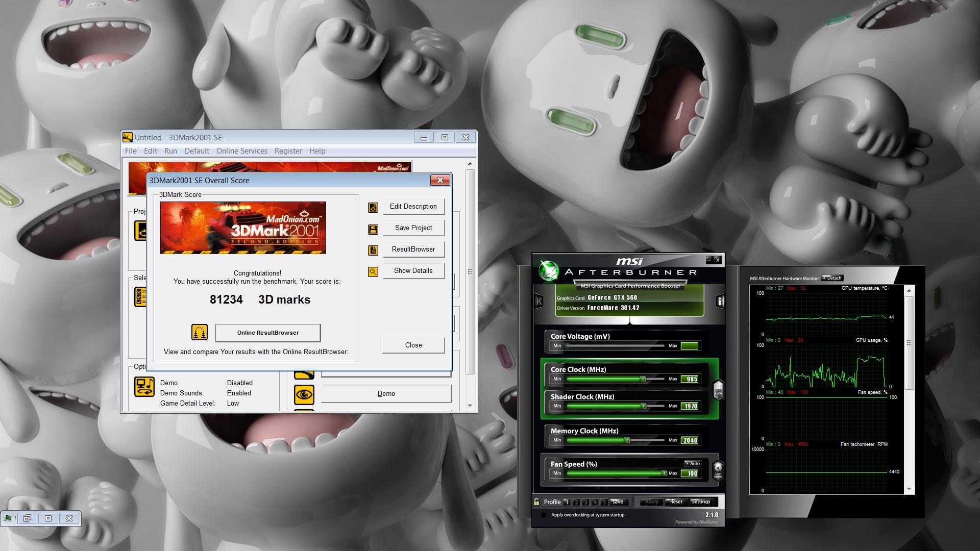Click the Edit Description notepad icon
This screenshot has width=980, height=551.
click(x=373, y=208)
